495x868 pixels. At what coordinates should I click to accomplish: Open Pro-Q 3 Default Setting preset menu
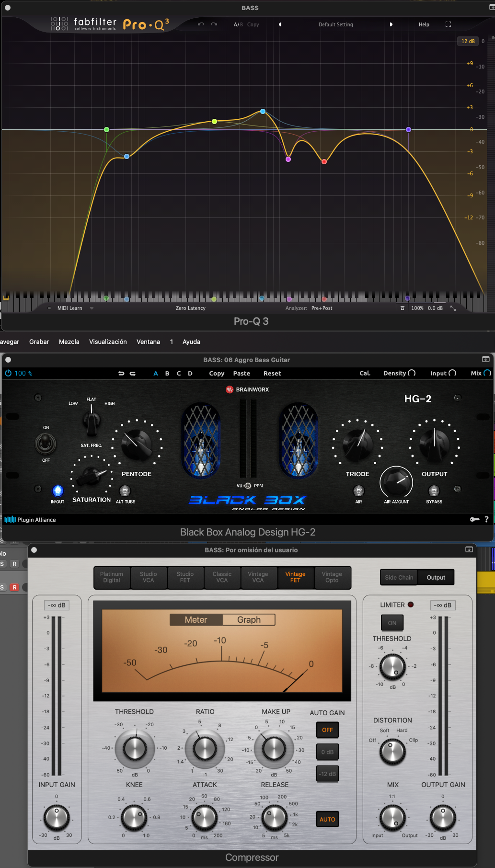pyautogui.click(x=335, y=24)
